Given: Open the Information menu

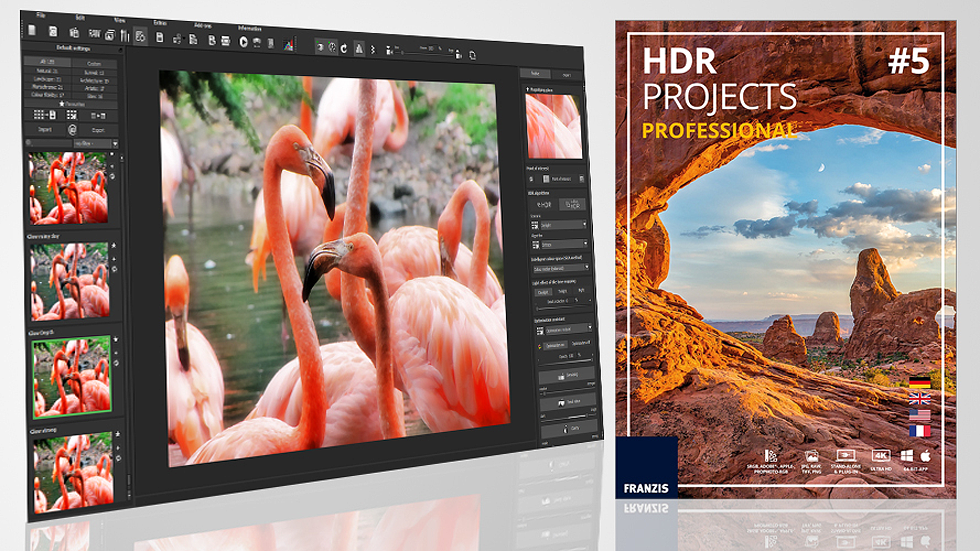Looking at the screenshot, I should click(x=250, y=28).
